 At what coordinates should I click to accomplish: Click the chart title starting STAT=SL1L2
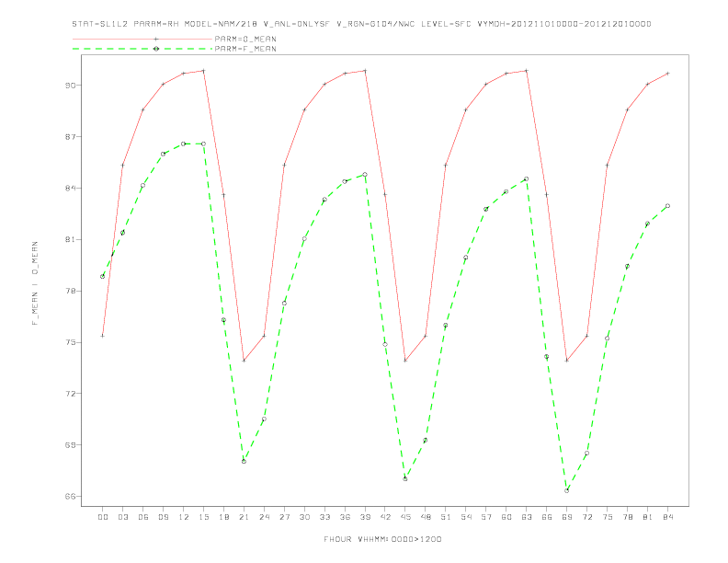361,24
